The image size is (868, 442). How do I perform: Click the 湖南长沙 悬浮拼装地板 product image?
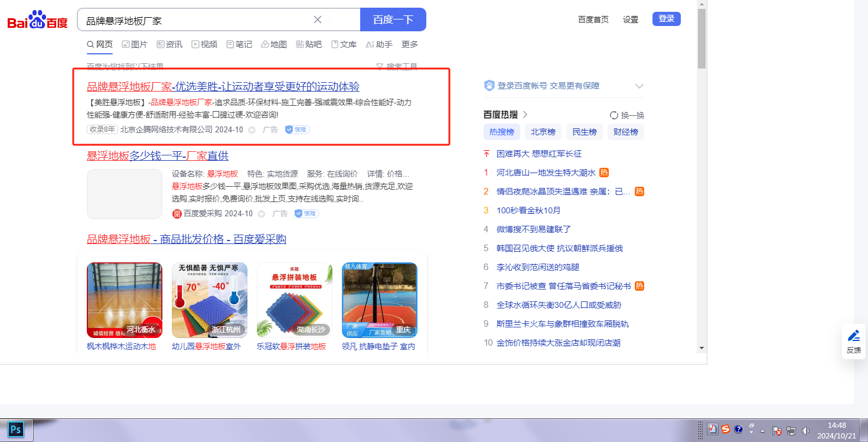[x=295, y=300]
